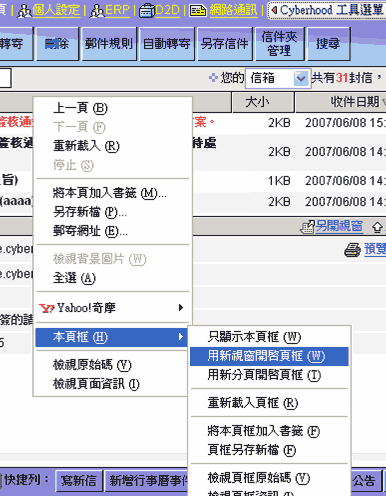The image size is (386, 496).
Task: Click the 新增行事曆事件 quick button
Action: coord(147,481)
